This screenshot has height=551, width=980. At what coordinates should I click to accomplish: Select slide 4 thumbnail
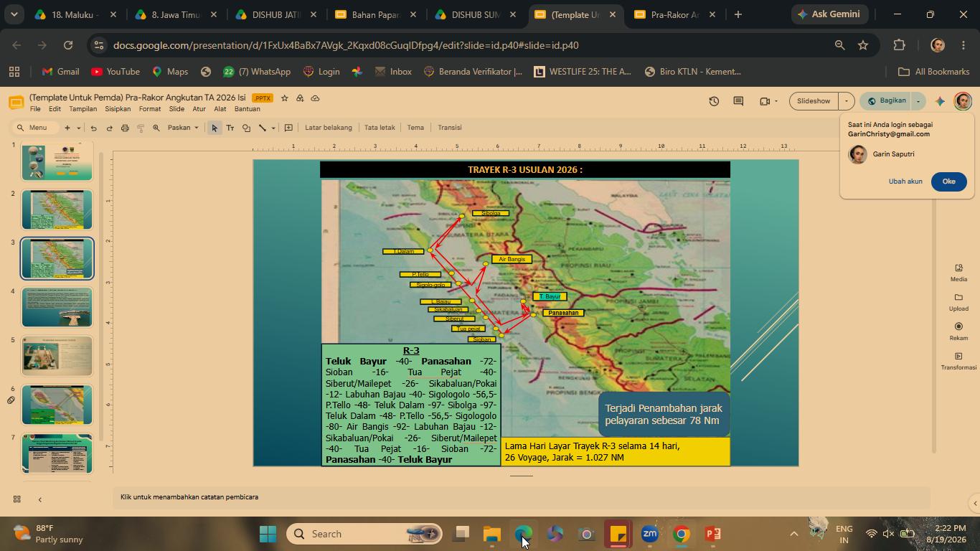point(57,307)
